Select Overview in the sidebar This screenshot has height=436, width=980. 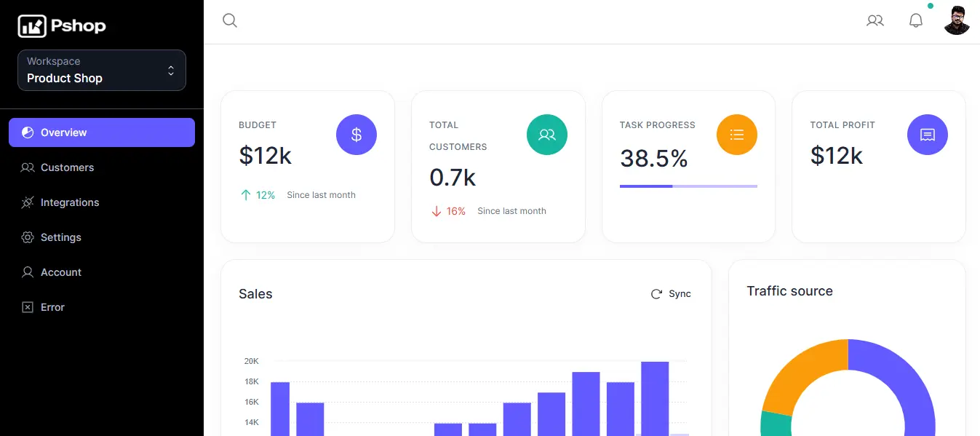[102, 132]
